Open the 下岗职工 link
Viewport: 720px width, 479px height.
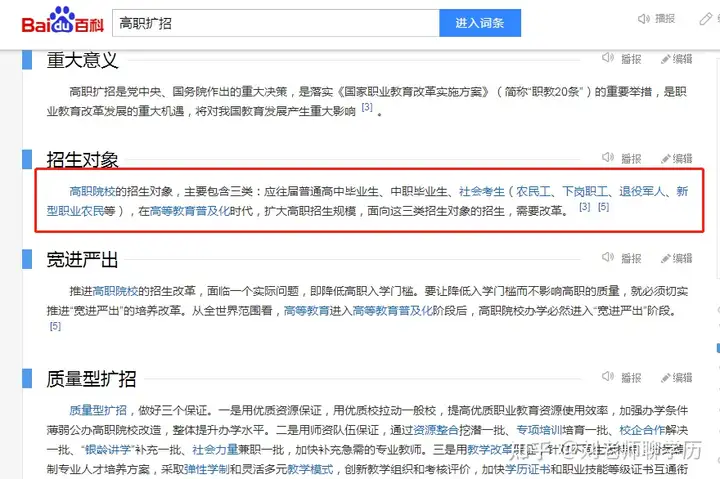pyautogui.click(x=585, y=191)
